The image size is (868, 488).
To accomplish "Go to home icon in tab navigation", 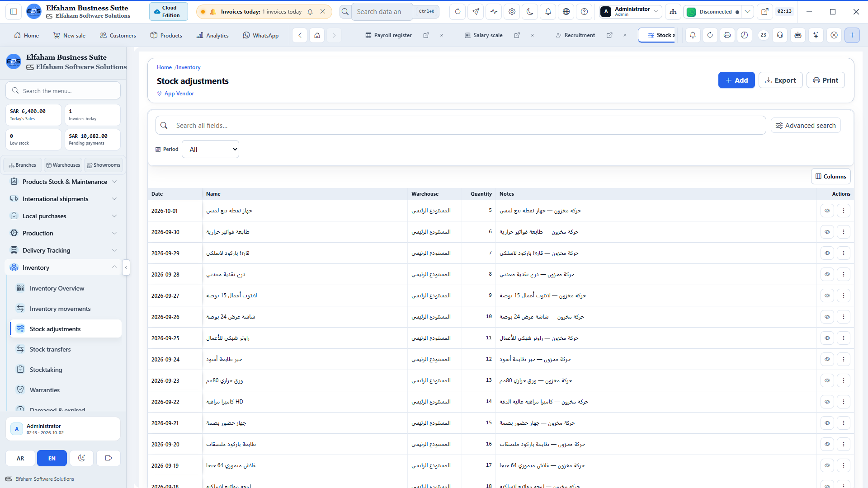I will [317, 35].
